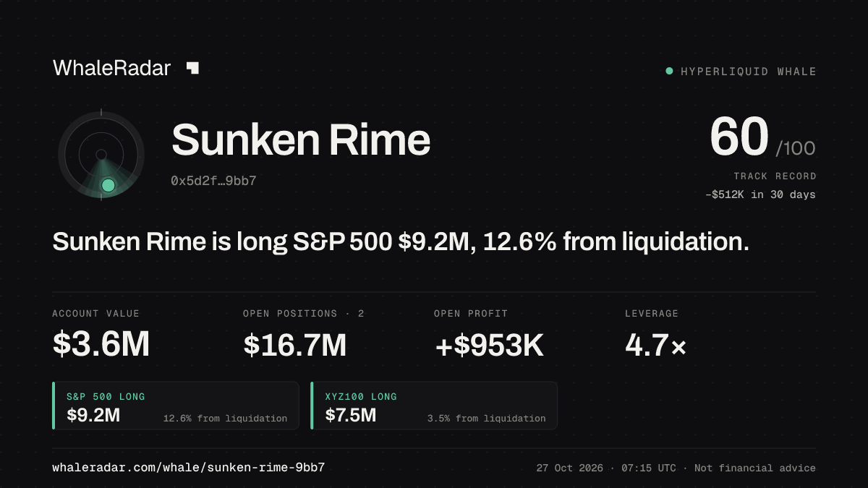Click the HYPERLIQUID WHALE label

pos(749,72)
